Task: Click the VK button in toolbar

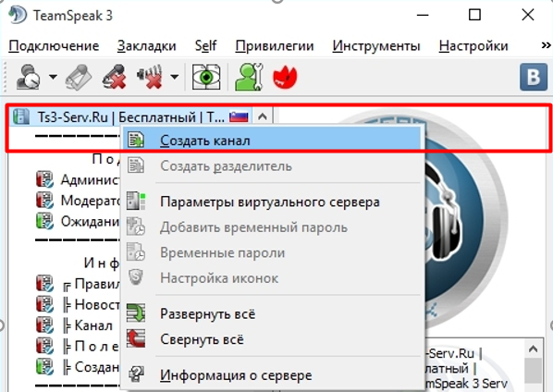Action: point(534,78)
